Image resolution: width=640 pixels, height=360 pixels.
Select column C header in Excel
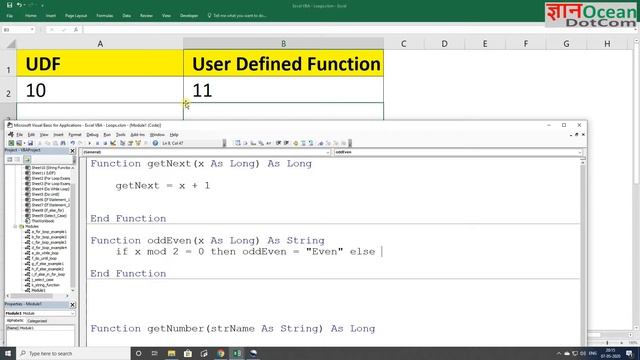tap(403, 44)
